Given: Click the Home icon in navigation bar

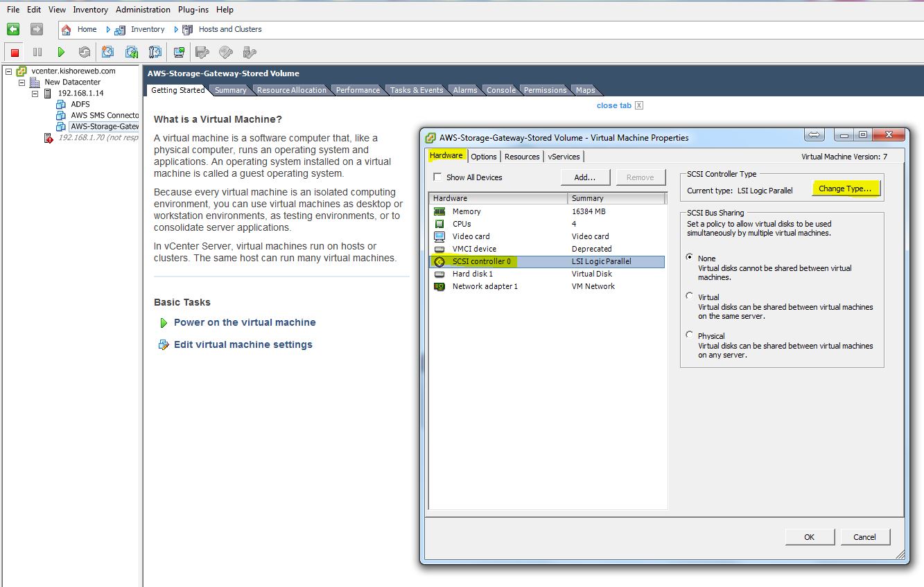Looking at the screenshot, I should coord(67,29).
